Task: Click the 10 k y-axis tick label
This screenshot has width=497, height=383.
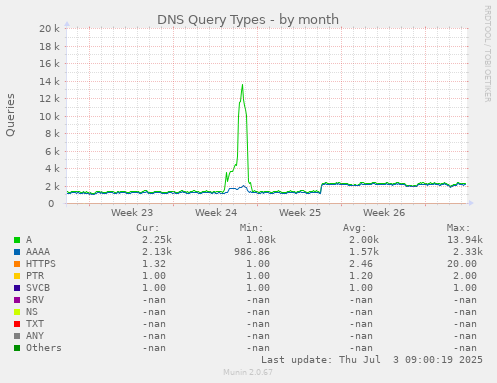Action: pyautogui.click(x=49, y=117)
